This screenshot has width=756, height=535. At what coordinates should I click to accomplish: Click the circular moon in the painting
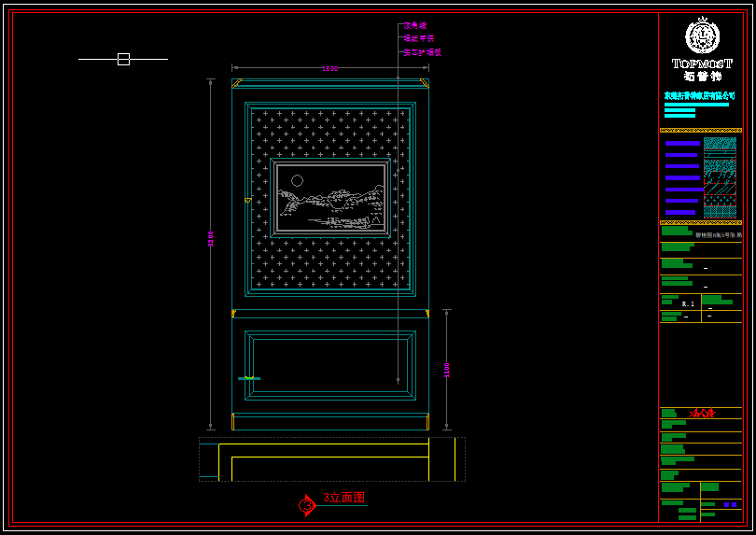coord(297,180)
